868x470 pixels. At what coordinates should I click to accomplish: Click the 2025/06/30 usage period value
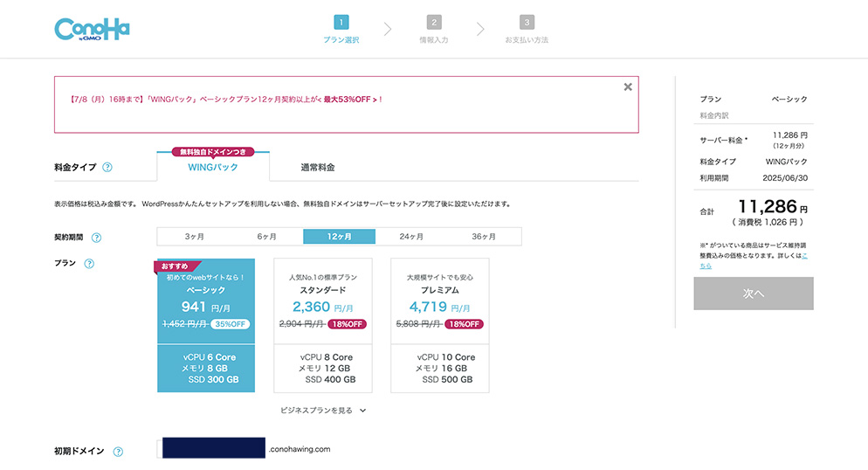tap(785, 178)
